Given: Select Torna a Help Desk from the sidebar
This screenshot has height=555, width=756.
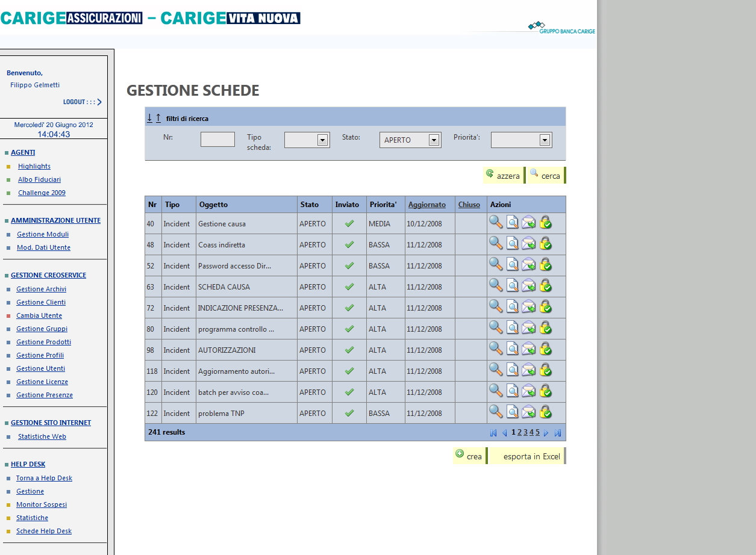Looking at the screenshot, I should click(43, 477).
